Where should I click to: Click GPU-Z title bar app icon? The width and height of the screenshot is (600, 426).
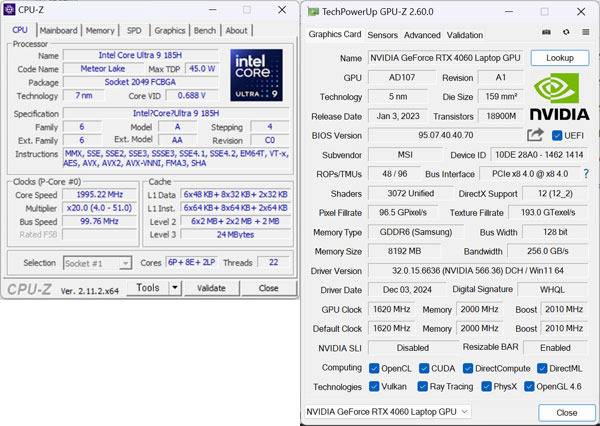(313, 12)
